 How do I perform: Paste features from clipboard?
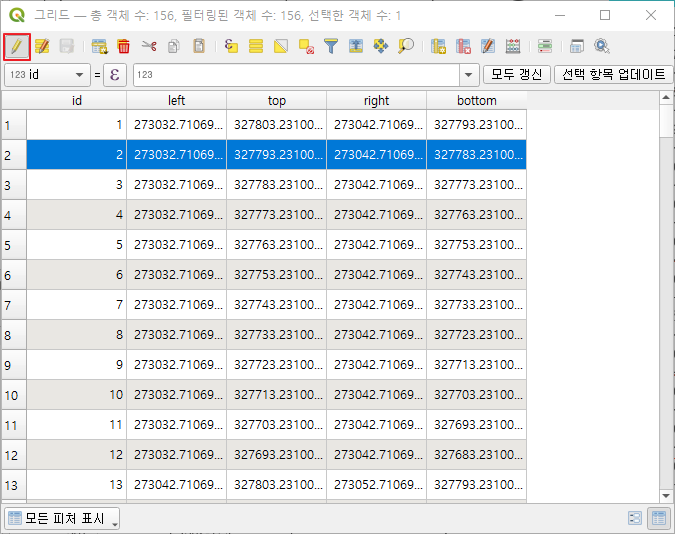198,46
